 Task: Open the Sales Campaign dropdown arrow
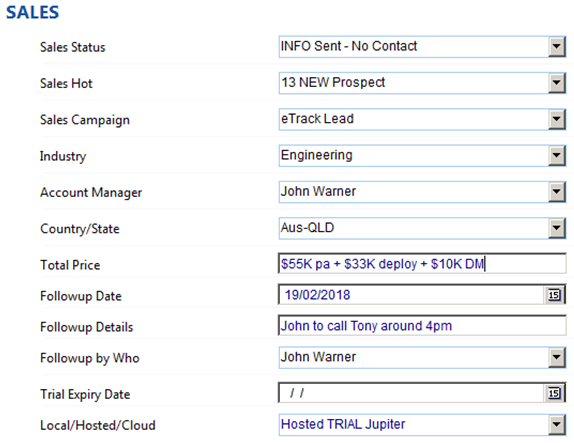[557, 119]
